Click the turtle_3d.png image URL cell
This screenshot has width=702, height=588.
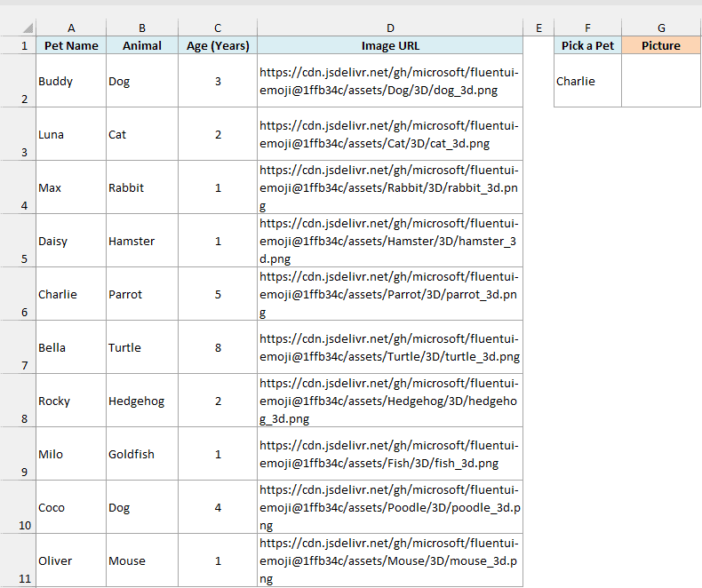390,346
